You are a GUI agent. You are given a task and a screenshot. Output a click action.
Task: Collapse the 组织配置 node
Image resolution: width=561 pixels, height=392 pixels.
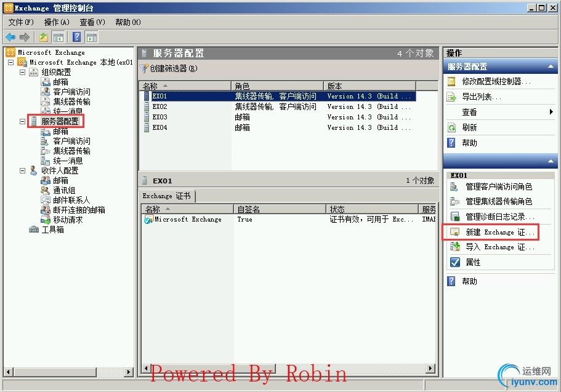23,72
